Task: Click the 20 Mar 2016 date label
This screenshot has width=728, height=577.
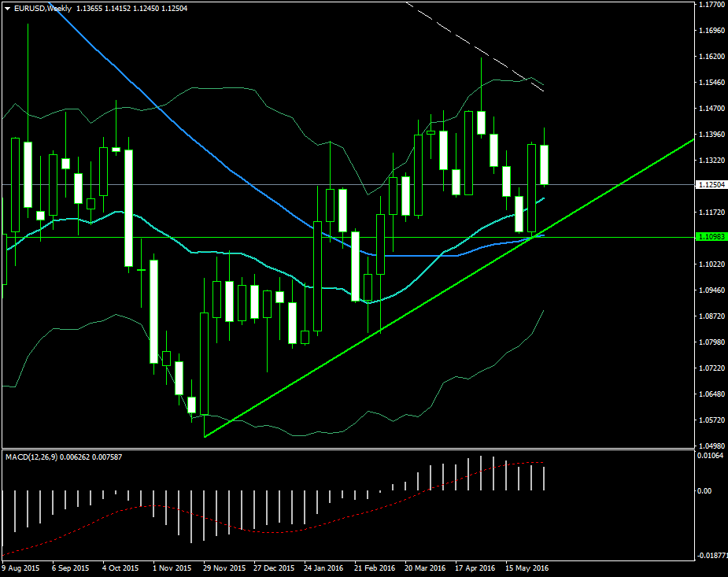Action: pos(425,568)
